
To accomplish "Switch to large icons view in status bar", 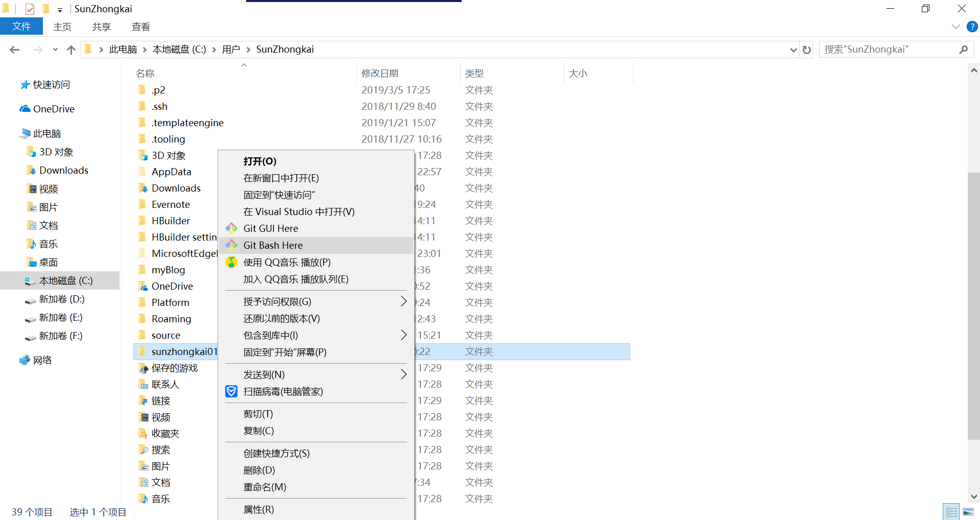I will (x=968, y=511).
